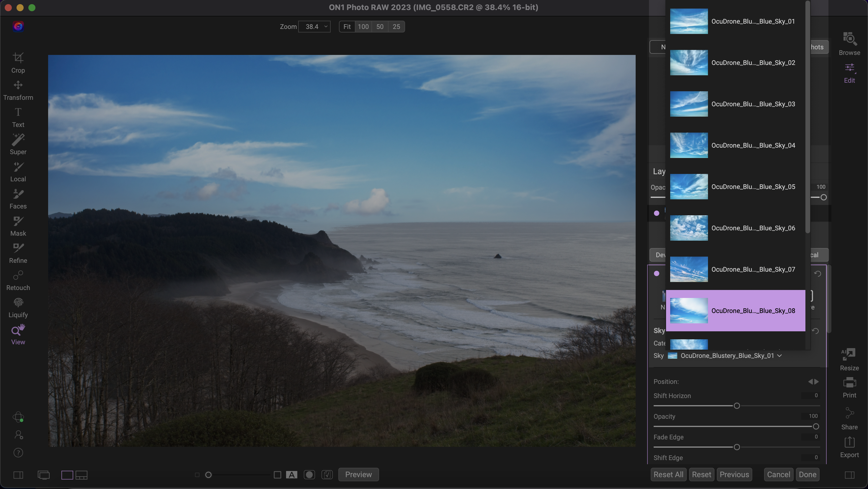The height and width of the screenshot is (489, 868).
Task: Click the Blue_Sky_06 cloud thumbnail
Action: [688, 228]
